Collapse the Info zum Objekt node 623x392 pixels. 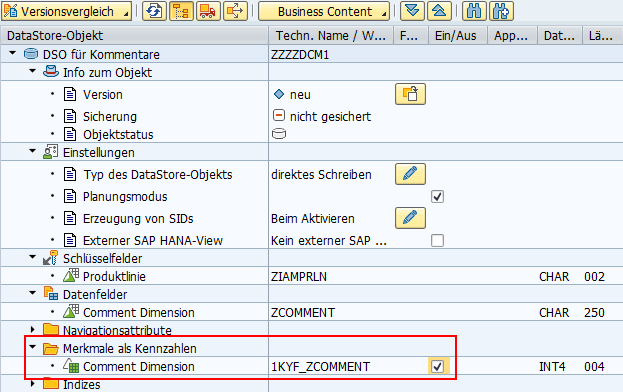pyautogui.click(x=33, y=71)
